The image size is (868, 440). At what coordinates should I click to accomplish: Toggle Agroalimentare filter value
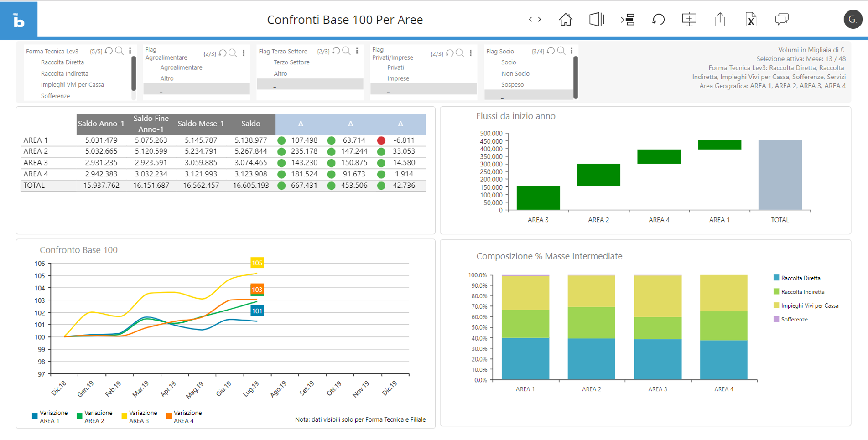(181, 67)
